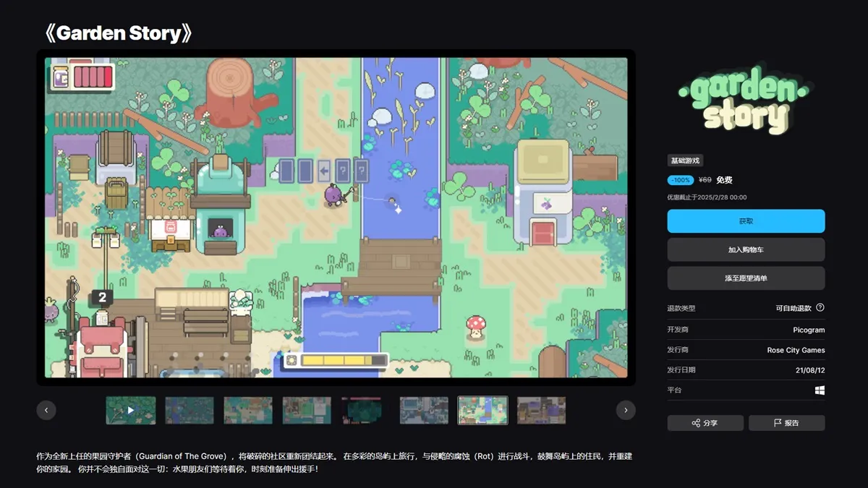Screen dimensions: 868x488
Task: Click the share icon inside 分享 button
Action: click(696, 423)
